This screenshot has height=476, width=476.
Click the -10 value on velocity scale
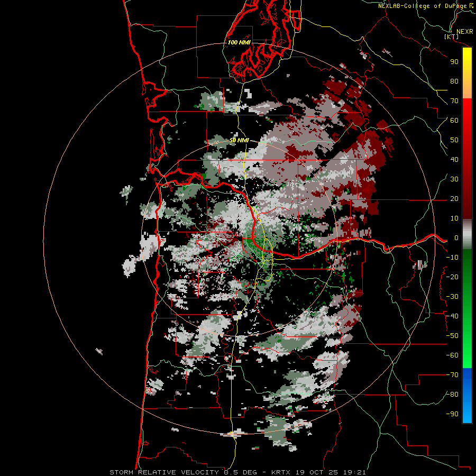click(x=452, y=258)
